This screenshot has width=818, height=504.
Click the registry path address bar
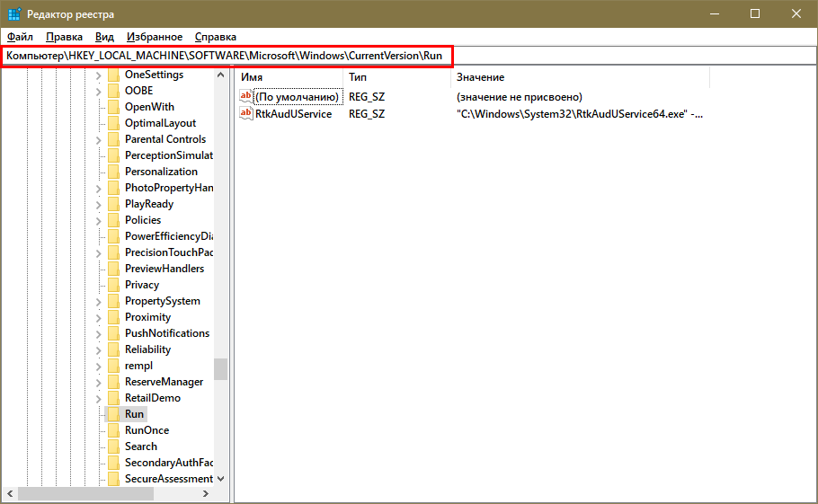pyautogui.click(x=225, y=56)
